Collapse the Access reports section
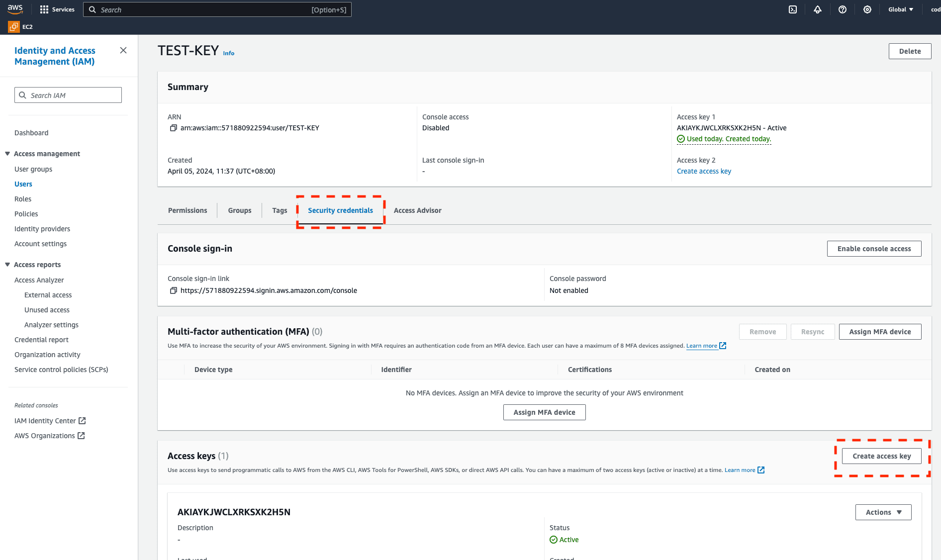Viewport: 941px width, 560px height. [x=7, y=265]
